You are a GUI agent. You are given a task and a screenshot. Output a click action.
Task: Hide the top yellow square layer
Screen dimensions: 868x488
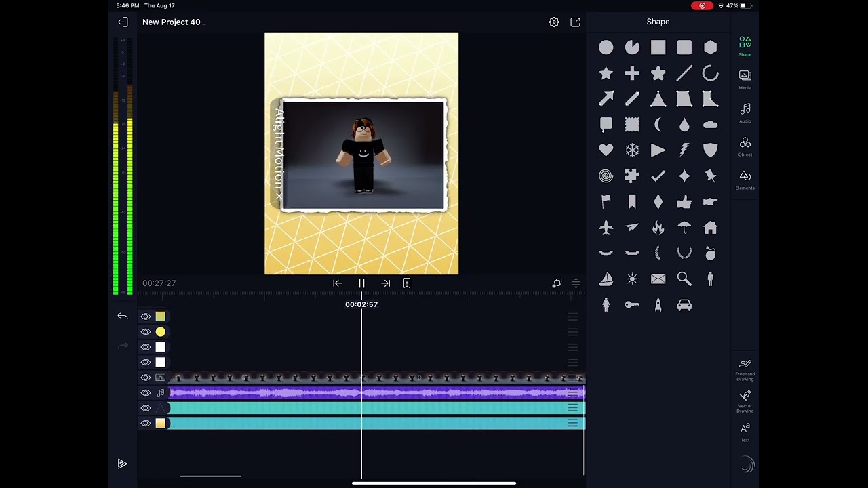145,317
